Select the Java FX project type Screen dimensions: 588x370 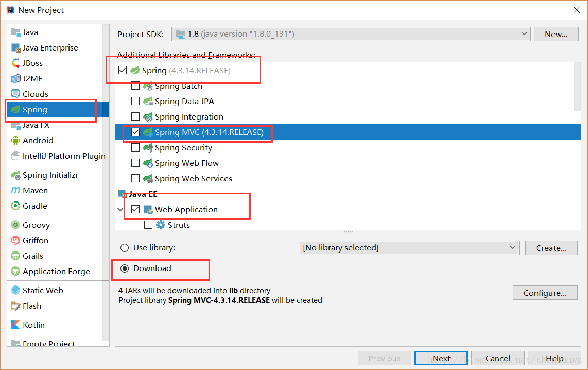(36, 125)
